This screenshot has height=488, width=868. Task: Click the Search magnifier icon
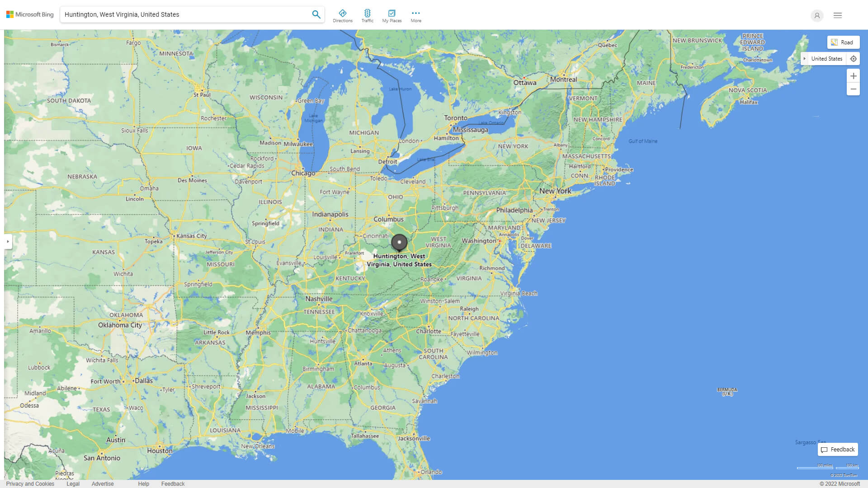tap(316, 14)
